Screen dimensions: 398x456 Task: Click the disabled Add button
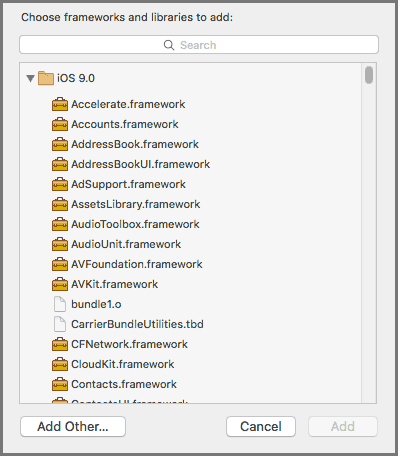coord(343,426)
